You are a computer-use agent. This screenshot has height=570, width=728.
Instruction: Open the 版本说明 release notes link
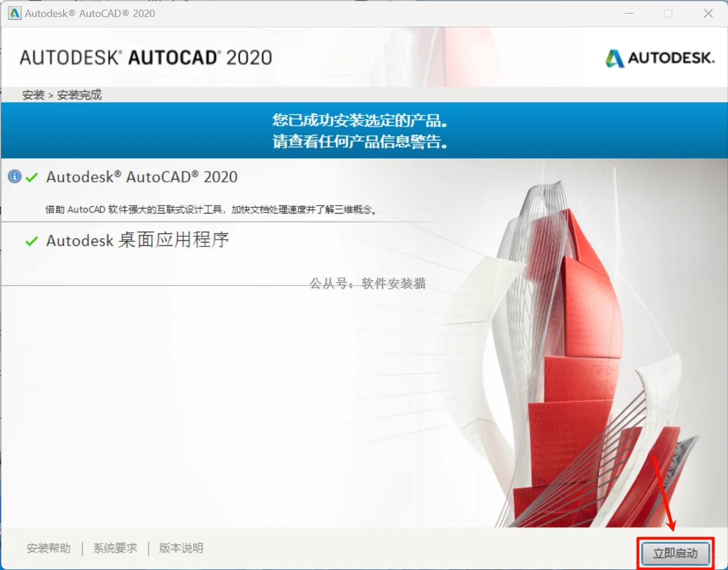[180, 548]
